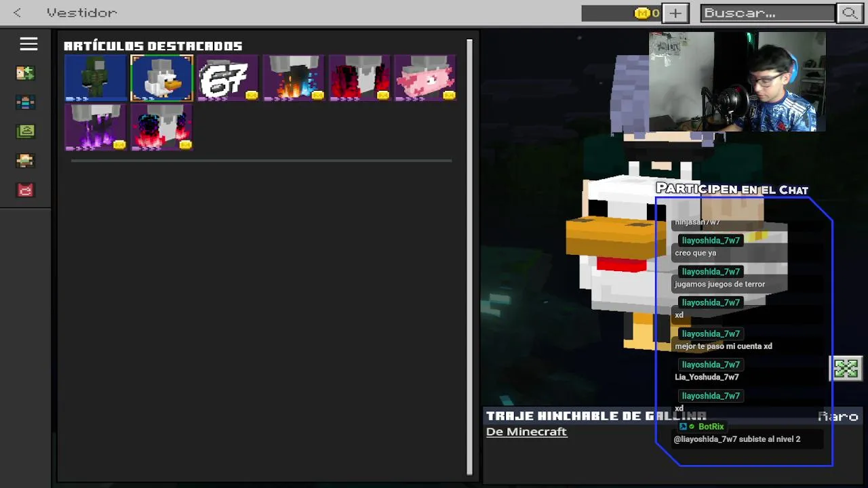The image size is (868, 488).
Task: Click the green expand preview icon
Action: pyautogui.click(x=846, y=369)
